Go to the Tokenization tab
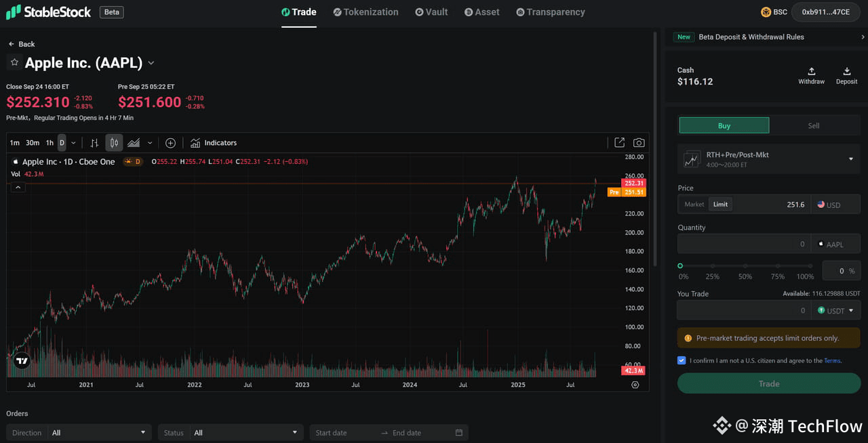Image resolution: width=868 pixels, height=443 pixels. [x=366, y=12]
